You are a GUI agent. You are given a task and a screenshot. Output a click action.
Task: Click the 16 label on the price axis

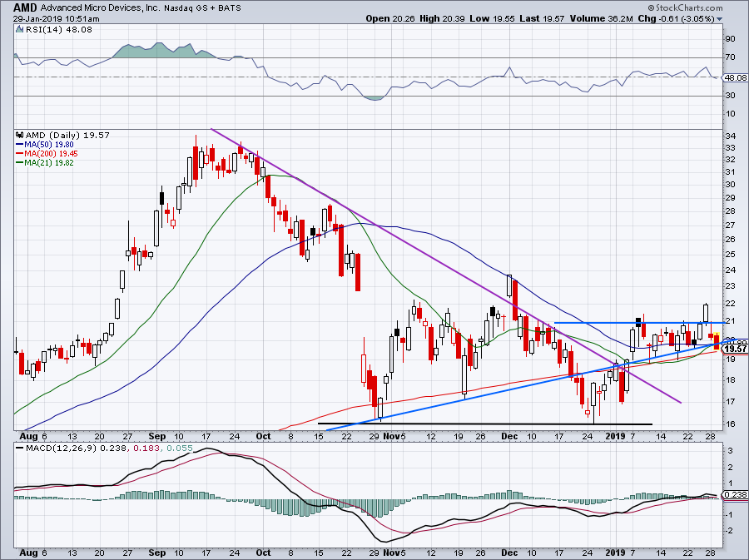730,424
